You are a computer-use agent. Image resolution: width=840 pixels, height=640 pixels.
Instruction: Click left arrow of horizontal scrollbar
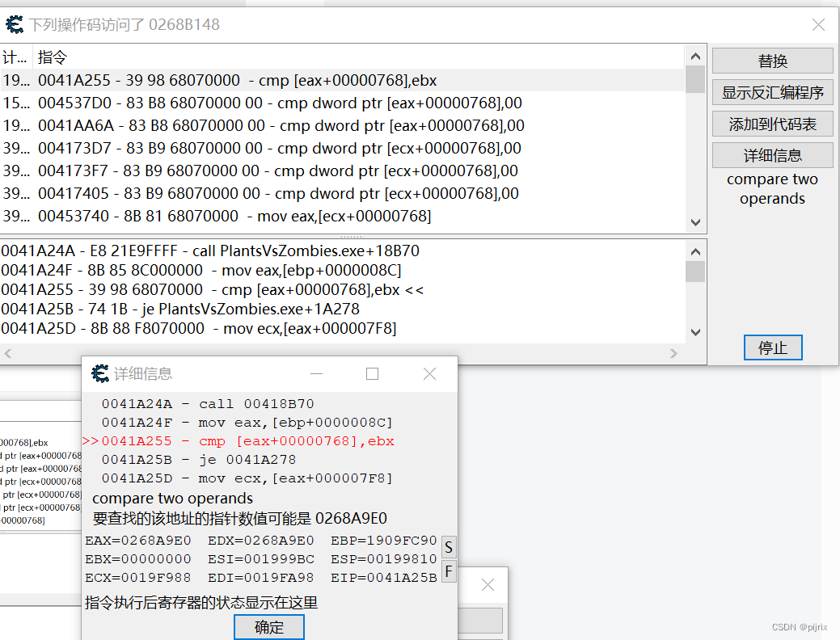point(8,353)
